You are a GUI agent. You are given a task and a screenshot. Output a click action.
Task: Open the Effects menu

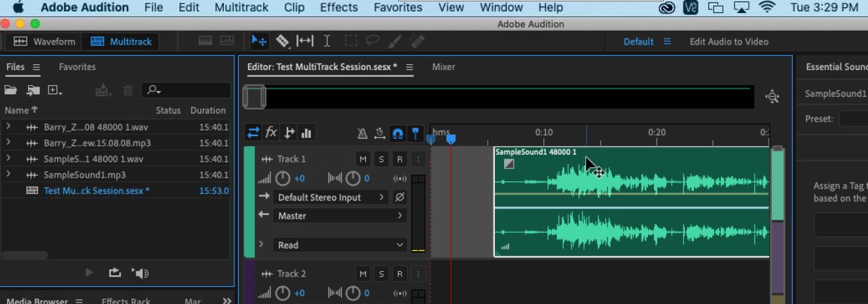[x=338, y=8]
